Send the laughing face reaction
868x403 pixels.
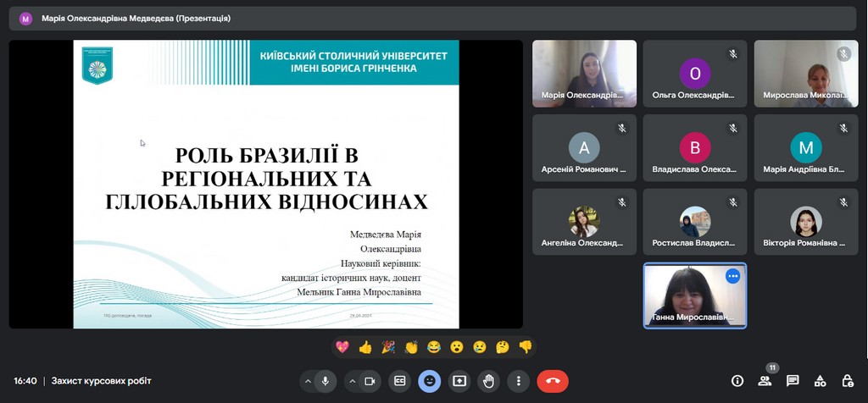434,346
